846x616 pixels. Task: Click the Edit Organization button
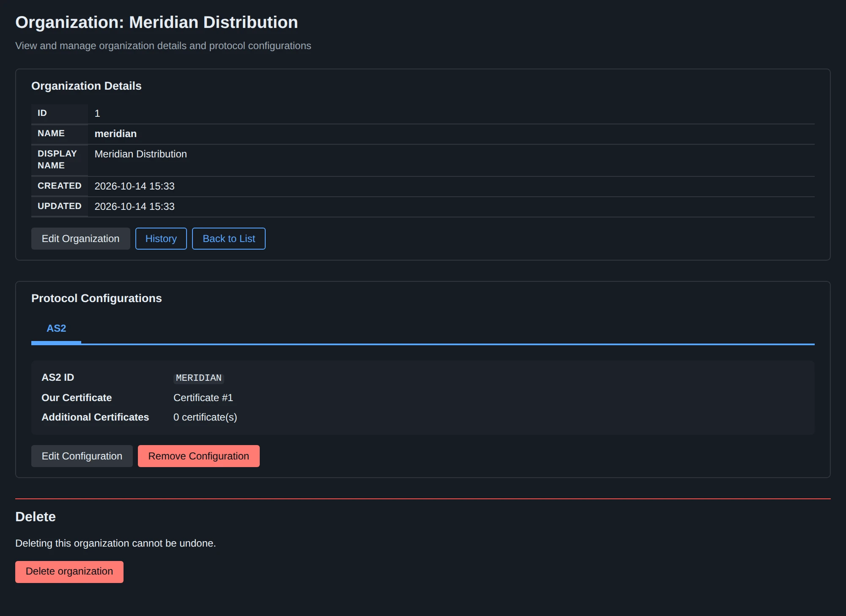[x=80, y=239]
